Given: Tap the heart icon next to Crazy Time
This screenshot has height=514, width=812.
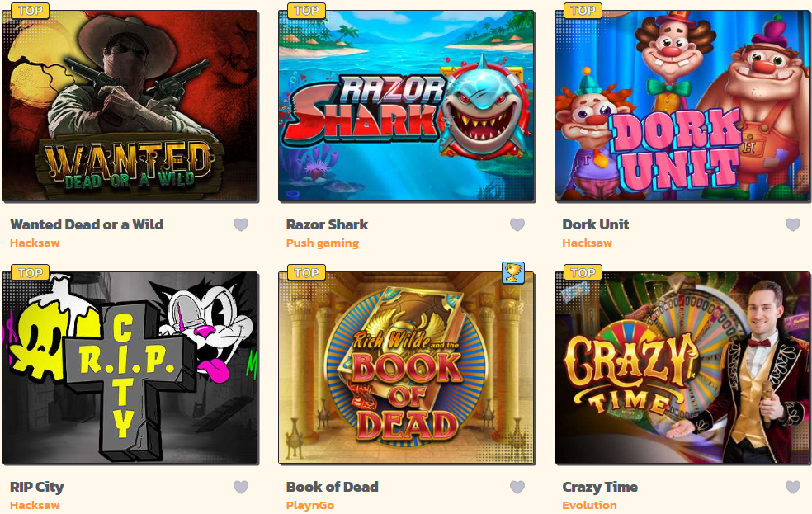Looking at the screenshot, I should (x=793, y=487).
